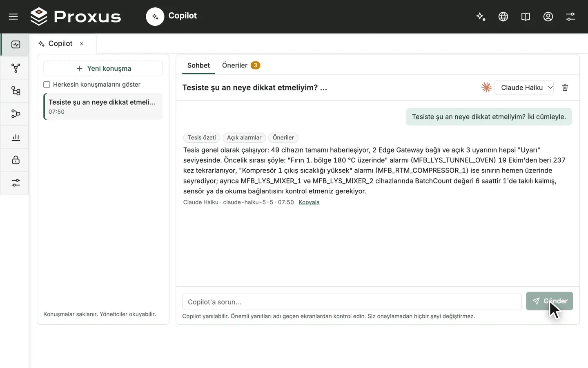Select the sliders icon in sidebar
This screenshot has width=588, height=368.
[16, 183]
